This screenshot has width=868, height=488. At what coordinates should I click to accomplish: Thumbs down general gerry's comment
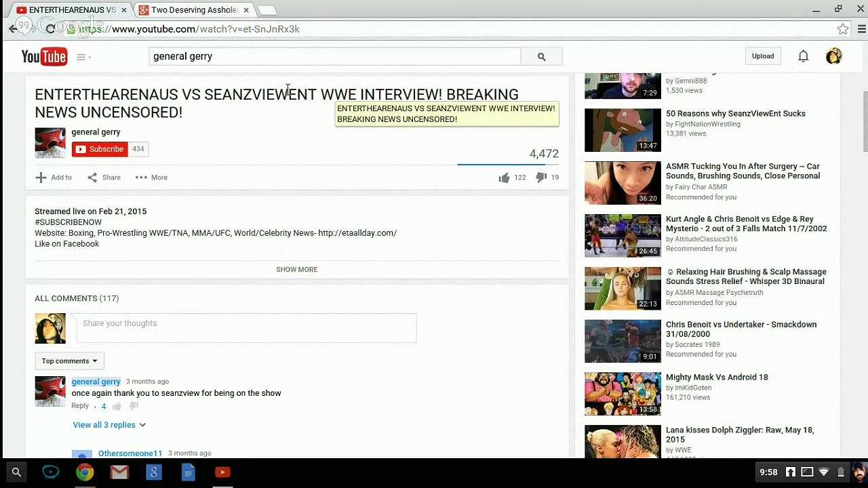pos(134,406)
